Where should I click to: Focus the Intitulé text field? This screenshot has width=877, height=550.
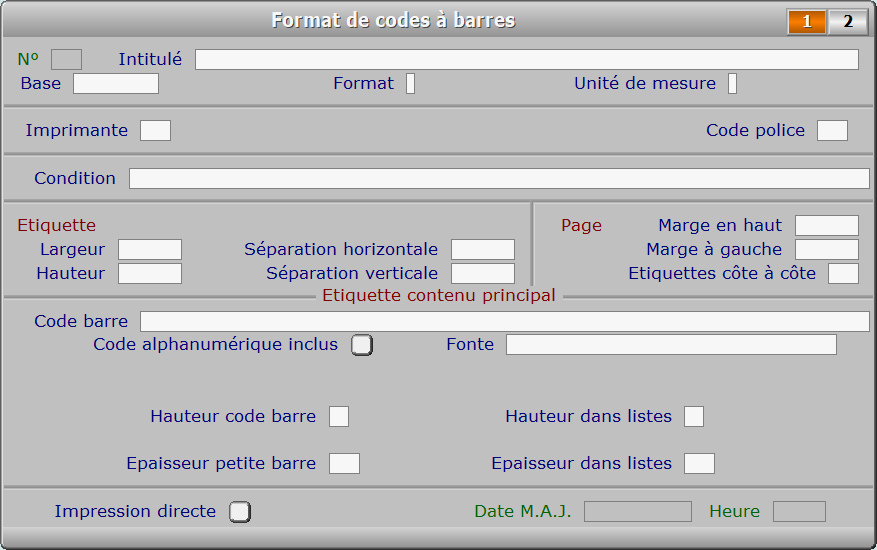coord(526,59)
